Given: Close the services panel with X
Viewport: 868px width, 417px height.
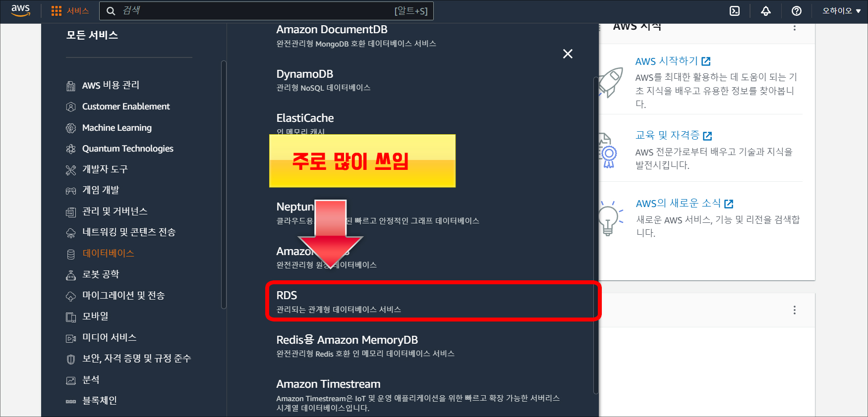Looking at the screenshot, I should tap(568, 53).
